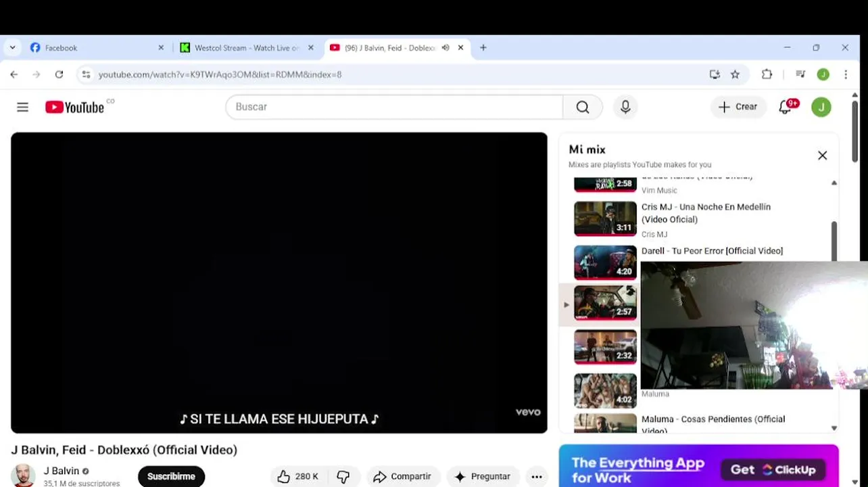
Task: Mute the YouTube tab audio icon
Action: pyautogui.click(x=445, y=48)
